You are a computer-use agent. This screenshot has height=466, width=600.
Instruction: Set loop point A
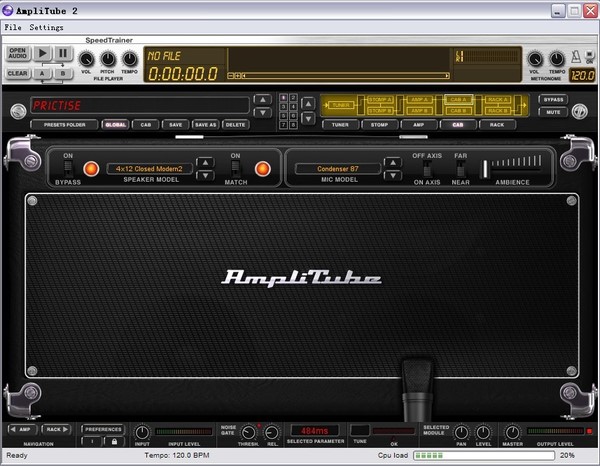click(42, 73)
